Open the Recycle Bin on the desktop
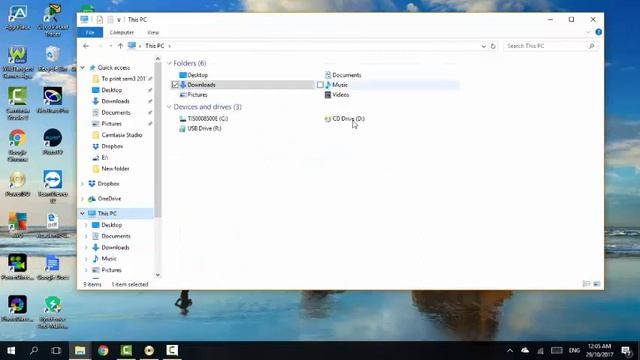Image resolution: width=640 pixels, height=360 pixels. (x=53, y=60)
